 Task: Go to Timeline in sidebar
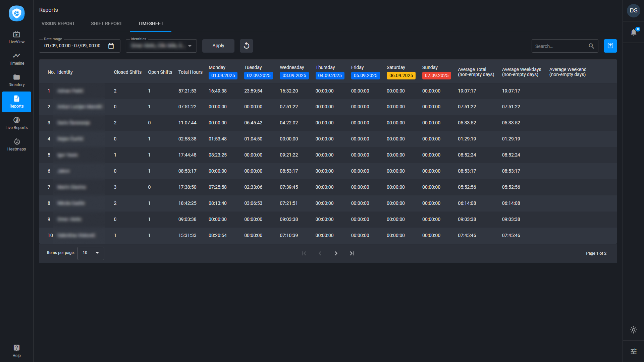[x=16, y=59]
